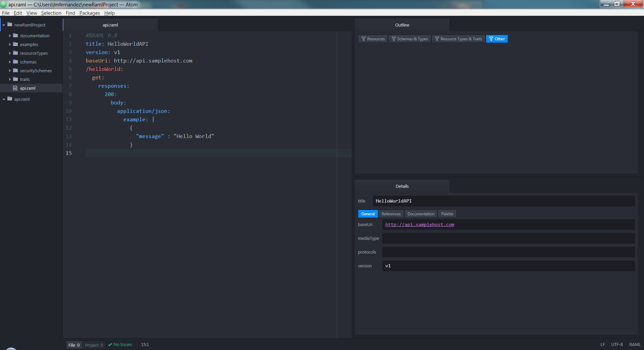Viewport: 644px width, 350px height.
Task: Click the /helloWorld: resource line in editor
Action: [x=104, y=69]
